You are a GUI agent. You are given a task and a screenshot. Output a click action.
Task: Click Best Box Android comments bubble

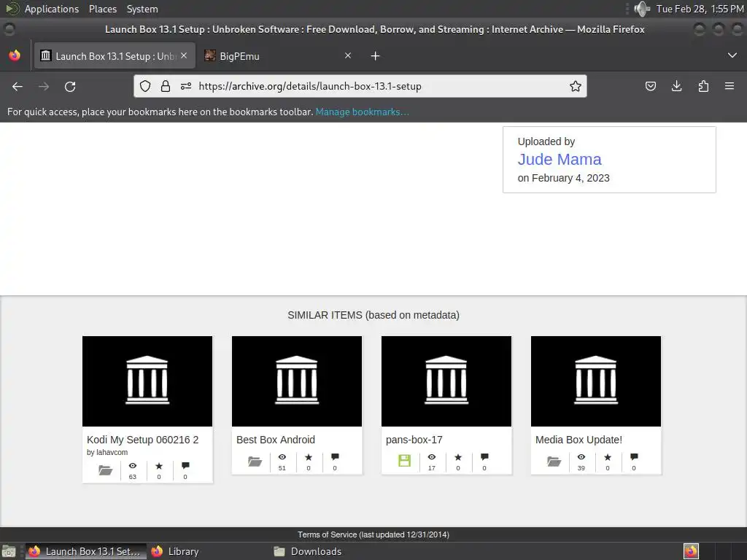click(x=335, y=456)
